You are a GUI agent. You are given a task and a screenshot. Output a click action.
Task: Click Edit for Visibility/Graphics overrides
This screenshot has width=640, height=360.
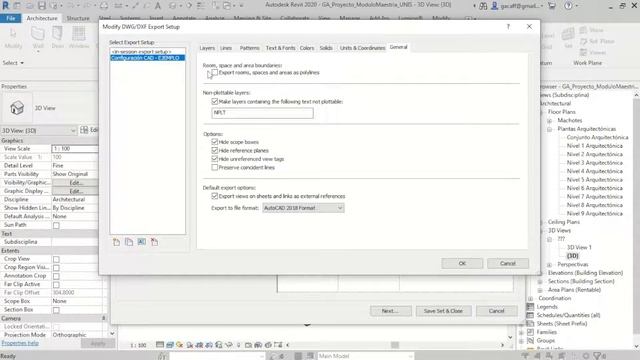[x=75, y=182]
